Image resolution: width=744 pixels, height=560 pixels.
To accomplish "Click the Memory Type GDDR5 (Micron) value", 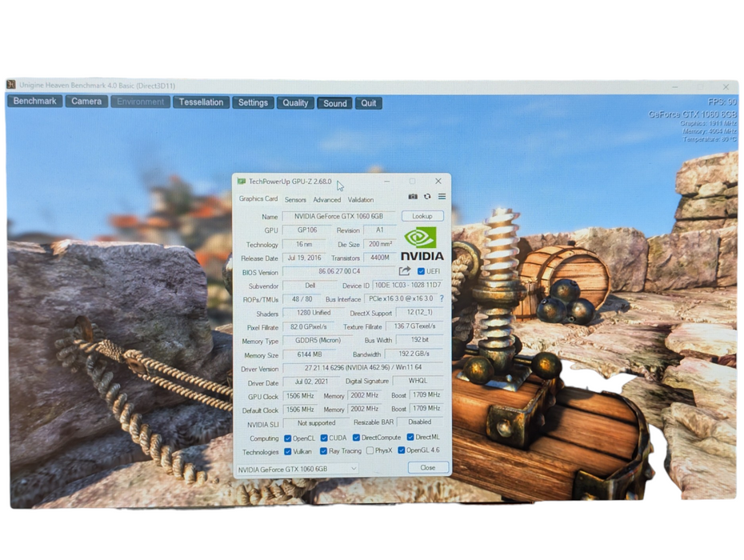I will [318, 340].
